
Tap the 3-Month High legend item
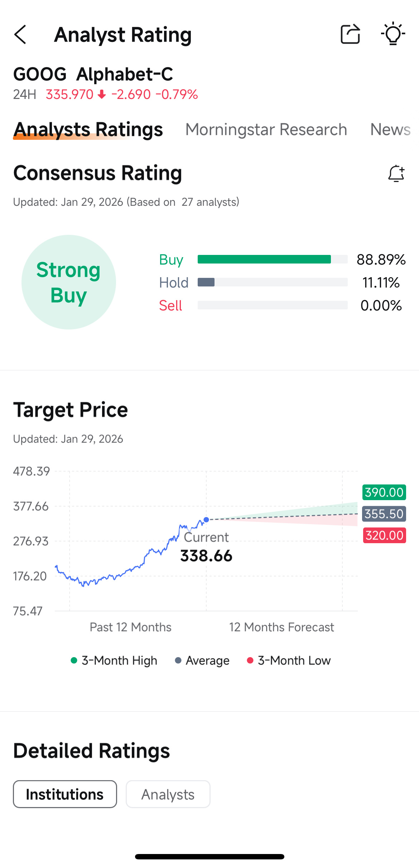[114, 660]
